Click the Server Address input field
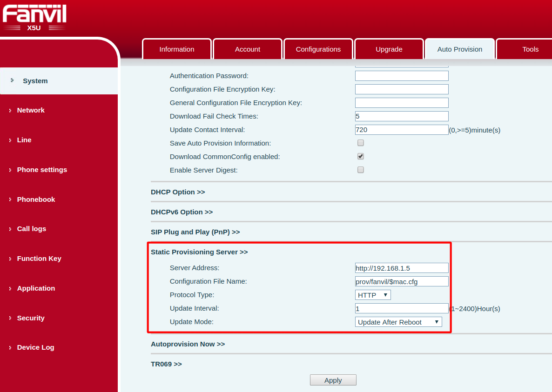This screenshot has height=392, width=552. 401,268
